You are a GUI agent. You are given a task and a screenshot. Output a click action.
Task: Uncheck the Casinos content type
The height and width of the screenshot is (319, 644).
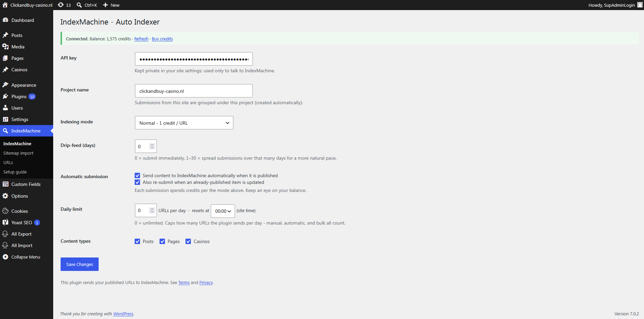(188, 241)
